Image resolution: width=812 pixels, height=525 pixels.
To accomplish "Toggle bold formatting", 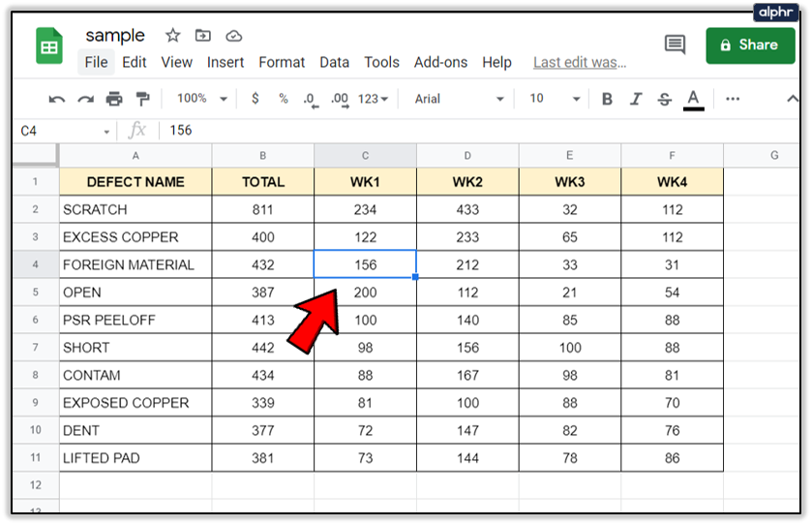I will [x=607, y=99].
